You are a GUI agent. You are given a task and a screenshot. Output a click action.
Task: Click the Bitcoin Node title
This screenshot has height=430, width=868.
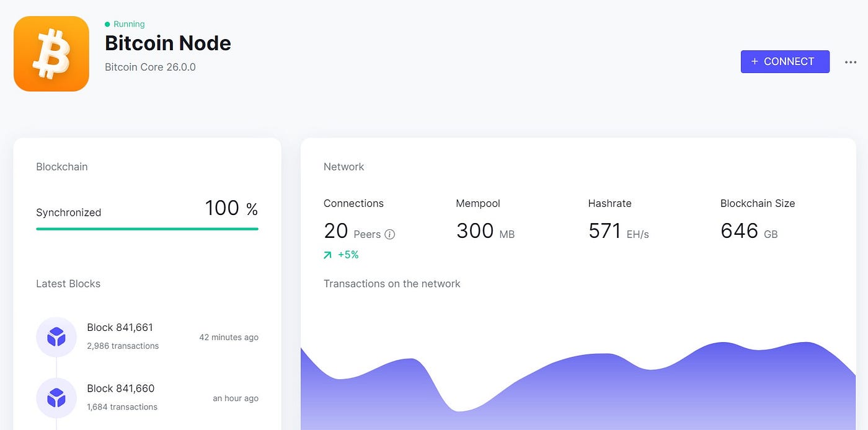point(168,43)
